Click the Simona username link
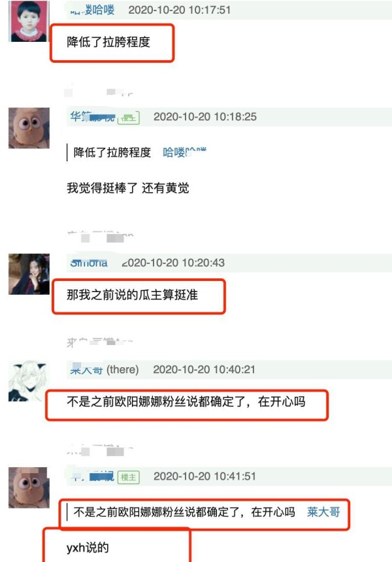The height and width of the screenshot is (562, 392). pos(89,263)
